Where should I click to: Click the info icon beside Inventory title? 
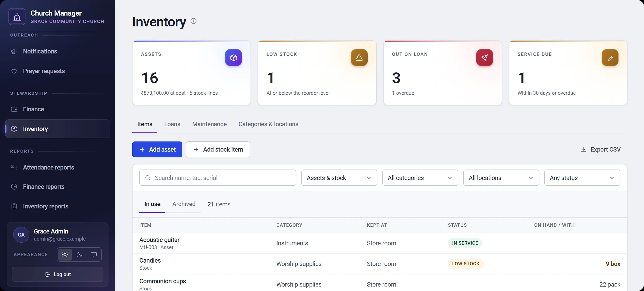click(194, 21)
